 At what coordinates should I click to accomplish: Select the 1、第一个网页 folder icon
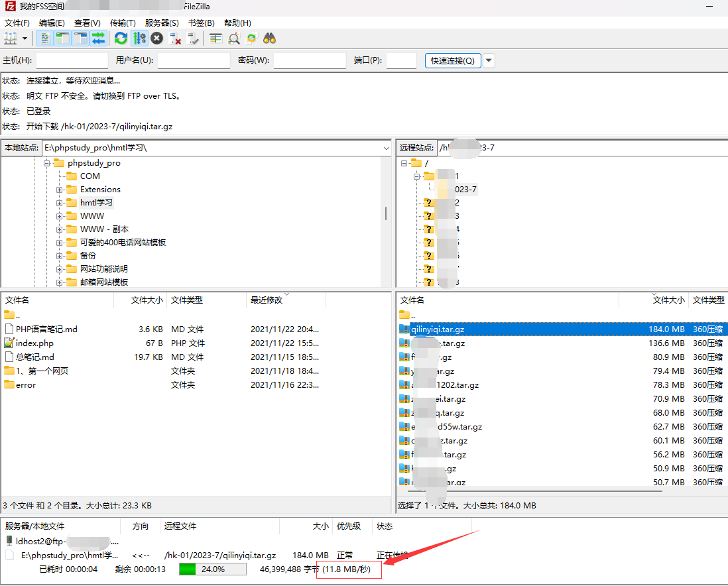pyautogui.click(x=9, y=371)
